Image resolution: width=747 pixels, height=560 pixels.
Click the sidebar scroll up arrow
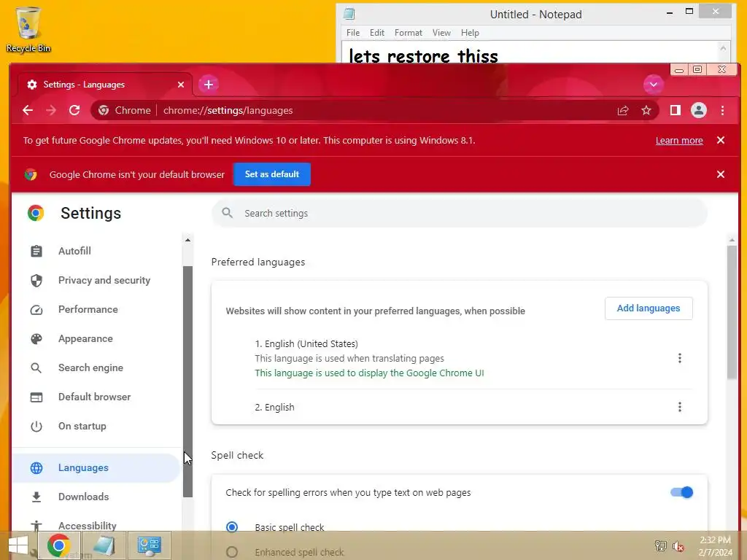tap(187, 240)
